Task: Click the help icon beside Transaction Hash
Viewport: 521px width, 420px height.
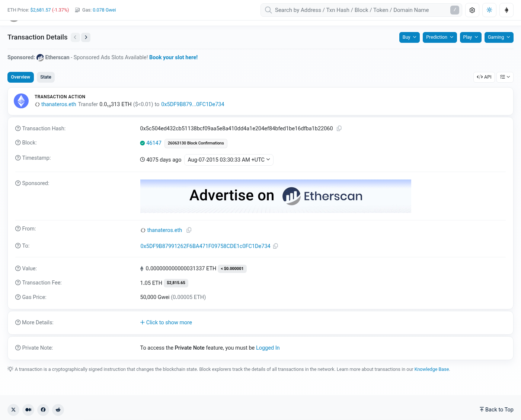Action: click(18, 128)
